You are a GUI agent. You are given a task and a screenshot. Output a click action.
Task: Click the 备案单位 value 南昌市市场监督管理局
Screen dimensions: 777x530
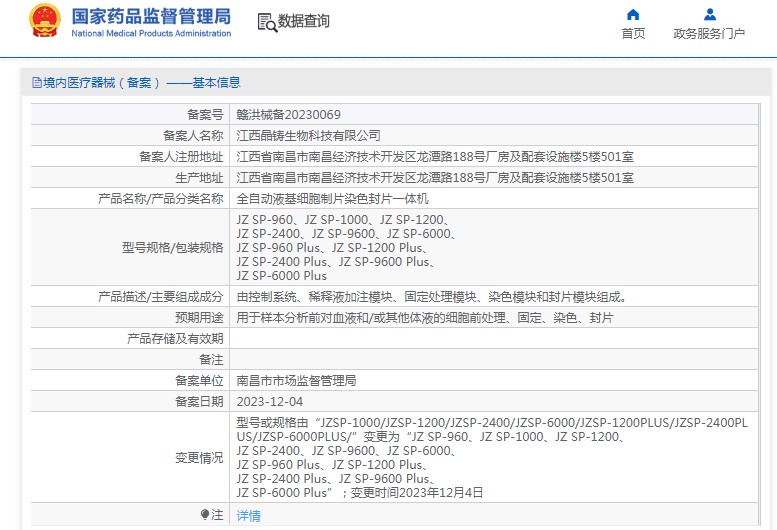296,381
